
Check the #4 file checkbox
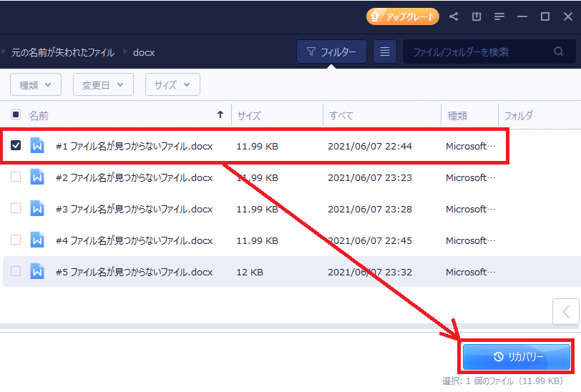point(16,240)
